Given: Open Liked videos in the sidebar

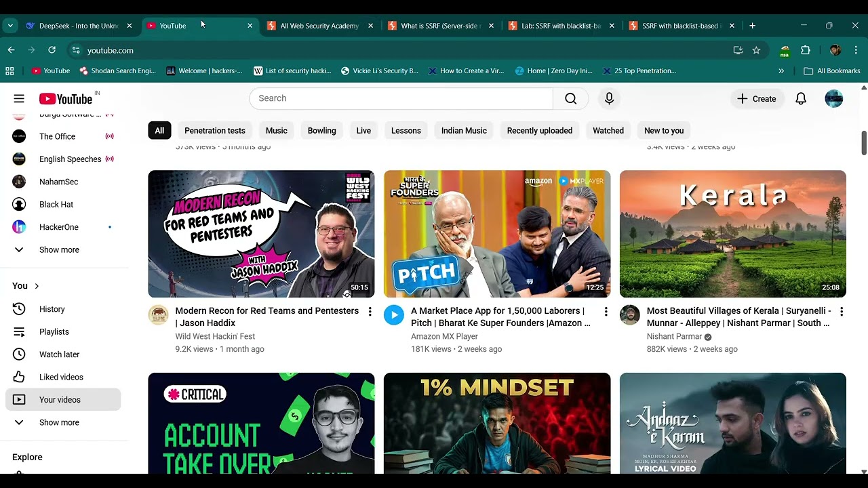Looking at the screenshot, I should [x=63, y=378].
